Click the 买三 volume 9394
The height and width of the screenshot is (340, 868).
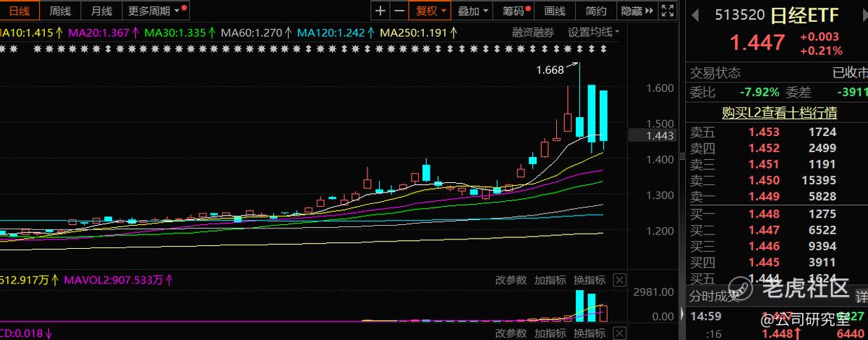(822, 247)
